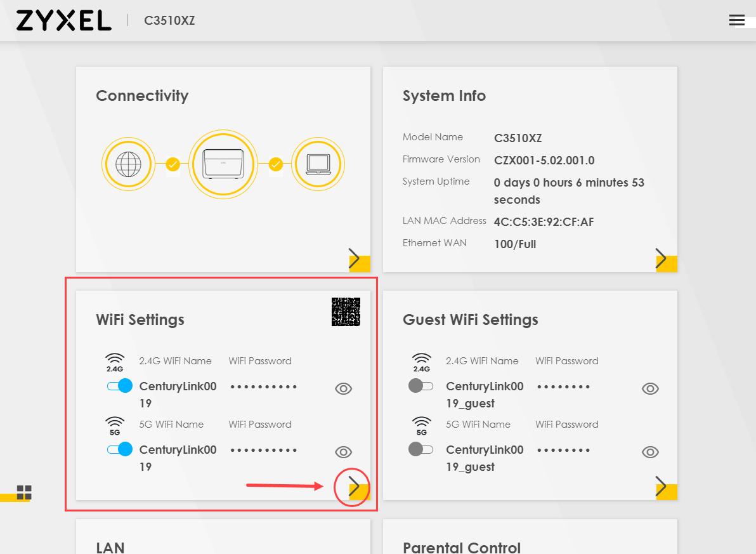The width and height of the screenshot is (756, 554).
Task: Click the Zyxel logo
Action: point(63,21)
